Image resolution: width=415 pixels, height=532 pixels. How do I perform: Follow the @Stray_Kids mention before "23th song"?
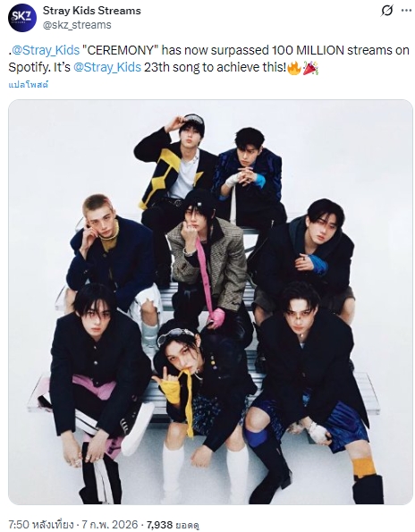coord(107,67)
